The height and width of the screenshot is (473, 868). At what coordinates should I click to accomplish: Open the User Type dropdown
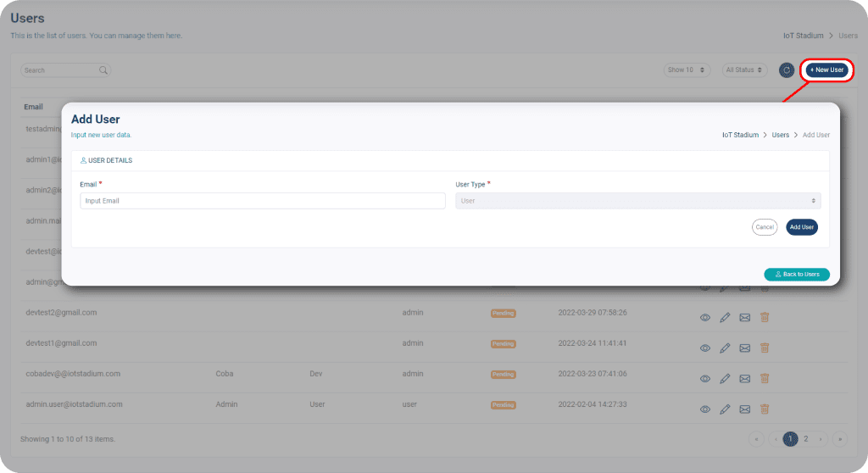click(637, 201)
